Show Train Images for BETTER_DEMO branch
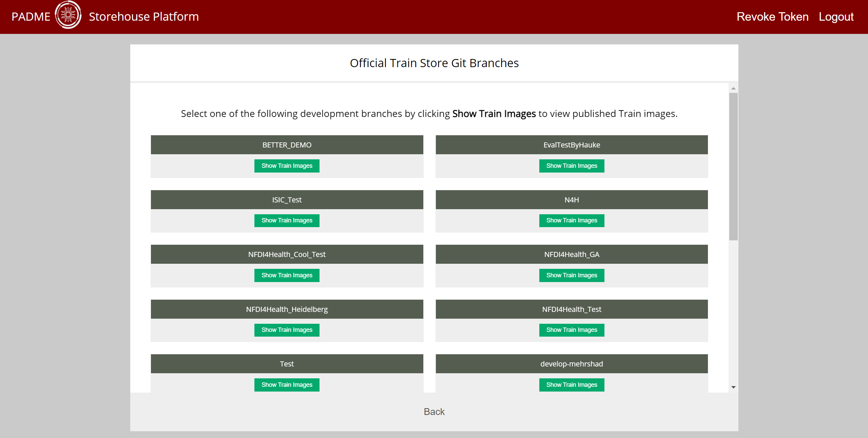 pyautogui.click(x=287, y=166)
